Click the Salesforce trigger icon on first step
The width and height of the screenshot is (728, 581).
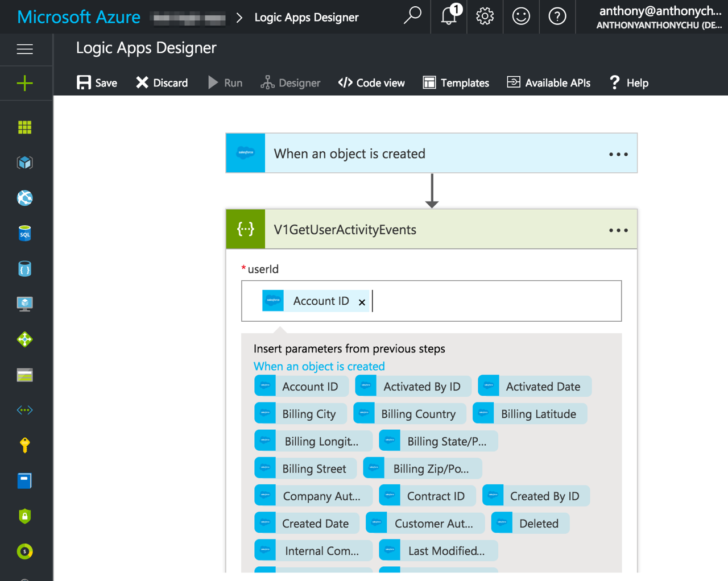coord(246,153)
